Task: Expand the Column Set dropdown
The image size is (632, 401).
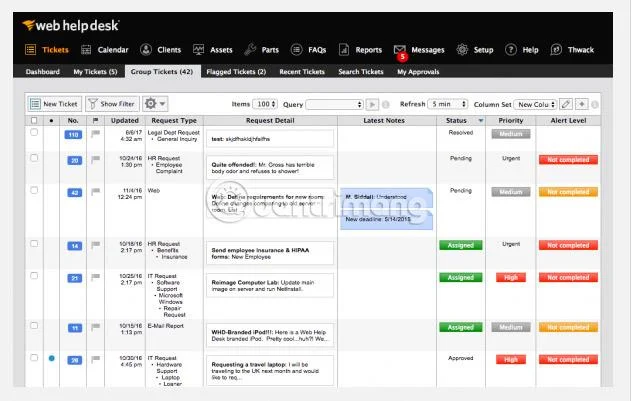Action: [x=536, y=104]
